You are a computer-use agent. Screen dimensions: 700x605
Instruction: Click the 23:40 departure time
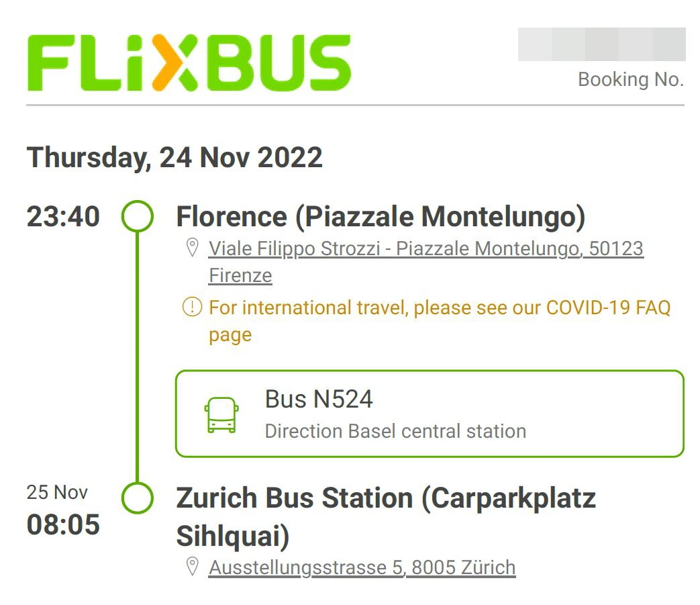63,217
